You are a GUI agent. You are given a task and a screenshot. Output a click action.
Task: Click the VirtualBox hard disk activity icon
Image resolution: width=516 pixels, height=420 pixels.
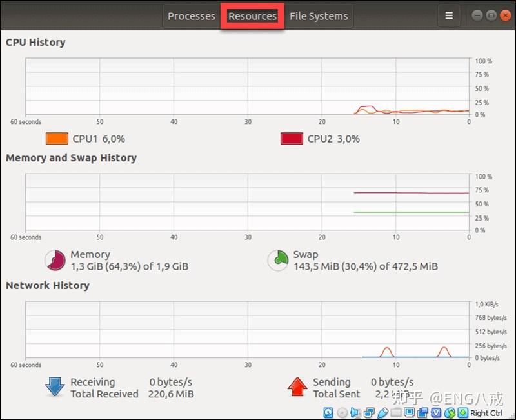coord(327,412)
